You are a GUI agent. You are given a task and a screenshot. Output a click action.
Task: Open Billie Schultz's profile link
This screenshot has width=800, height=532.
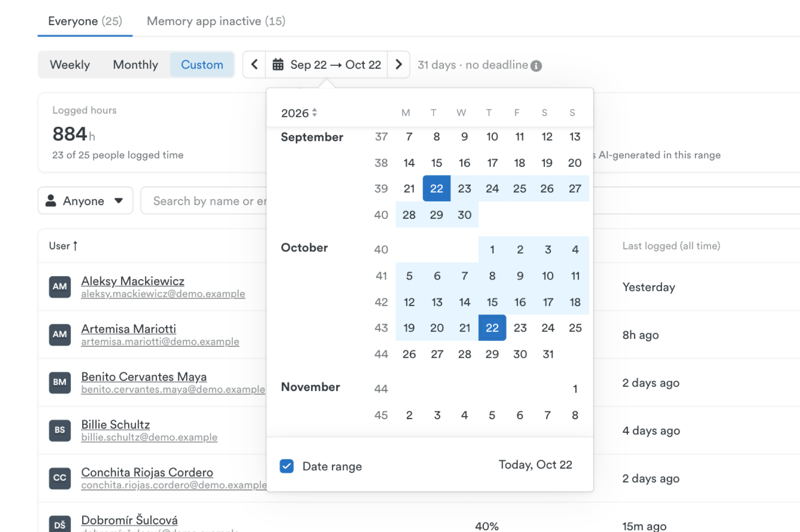point(115,424)
